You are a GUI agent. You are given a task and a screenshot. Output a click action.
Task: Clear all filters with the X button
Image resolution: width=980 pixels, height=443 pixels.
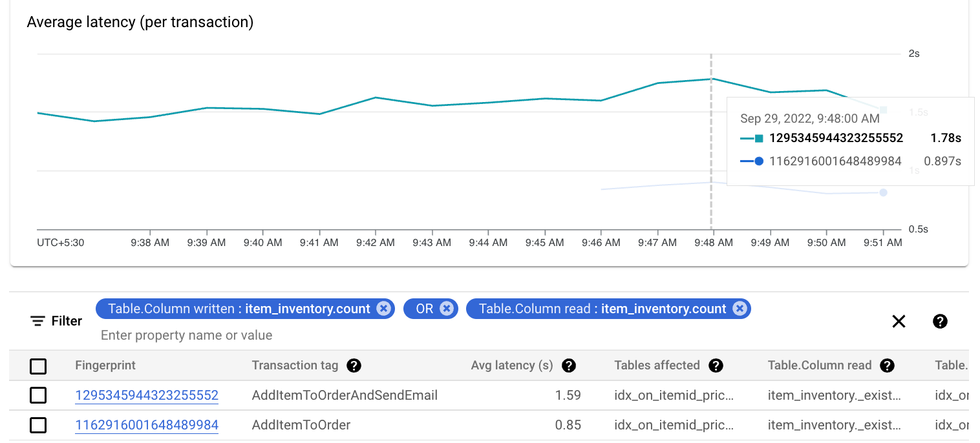click(899, 321)
